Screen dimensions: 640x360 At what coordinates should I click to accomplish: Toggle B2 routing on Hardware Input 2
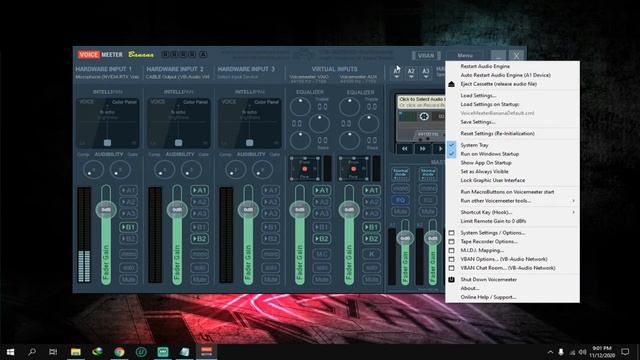[200, 239]
